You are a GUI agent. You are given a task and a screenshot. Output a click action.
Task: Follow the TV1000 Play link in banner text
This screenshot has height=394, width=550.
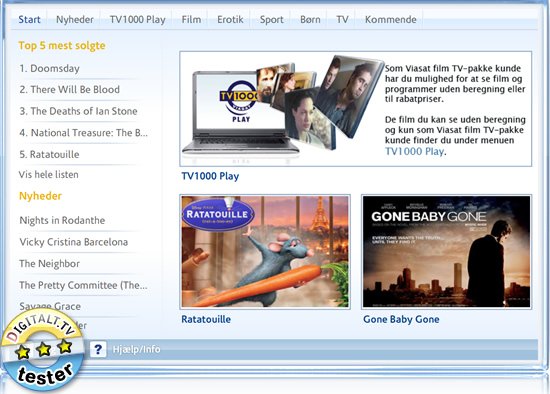coord(414,152)
